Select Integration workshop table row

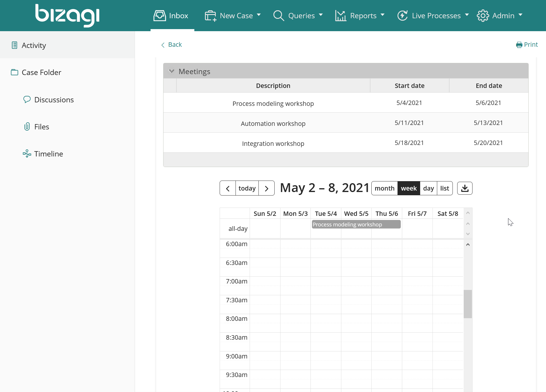[x=346, y=143]
